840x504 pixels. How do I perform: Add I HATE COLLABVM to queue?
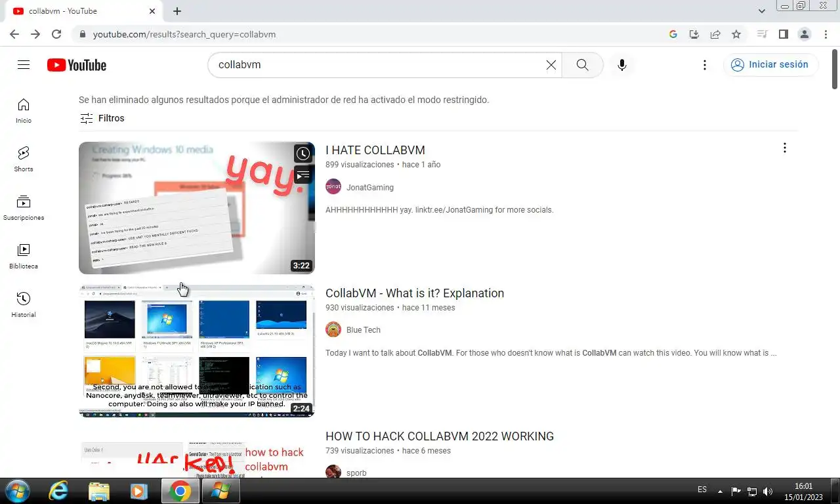(303, 175)
